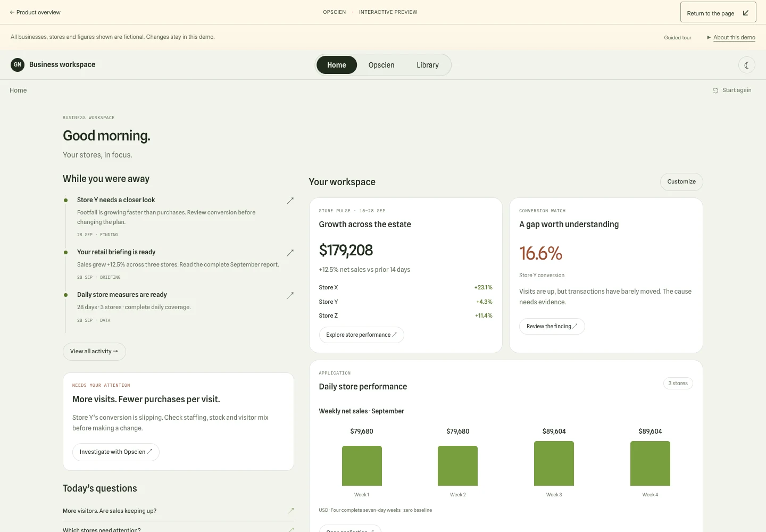Open the Store Y needs a closer look item

pos(179,217)
